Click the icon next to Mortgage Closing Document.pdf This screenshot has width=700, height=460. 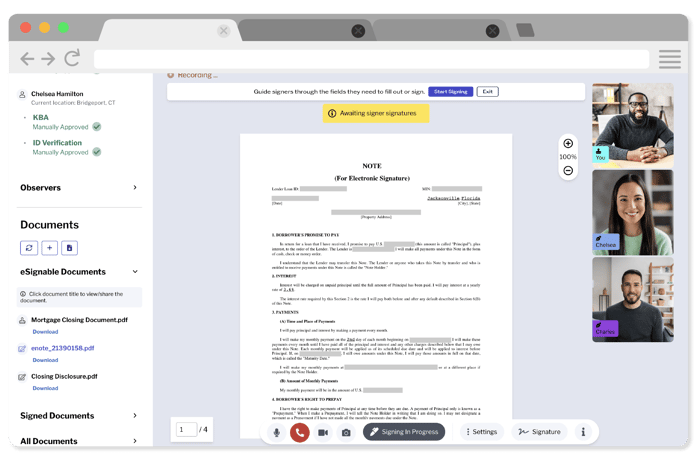(x=22, y=320)
